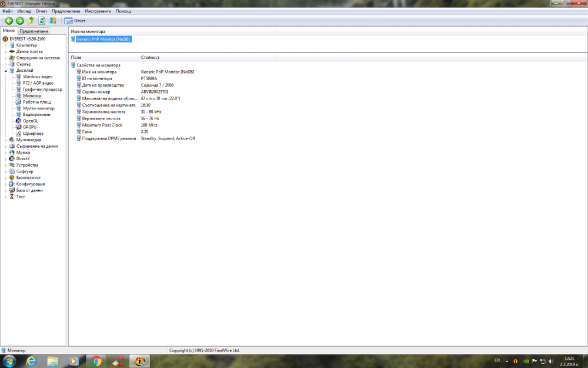Open Google Chrome from taskbar

96,362
